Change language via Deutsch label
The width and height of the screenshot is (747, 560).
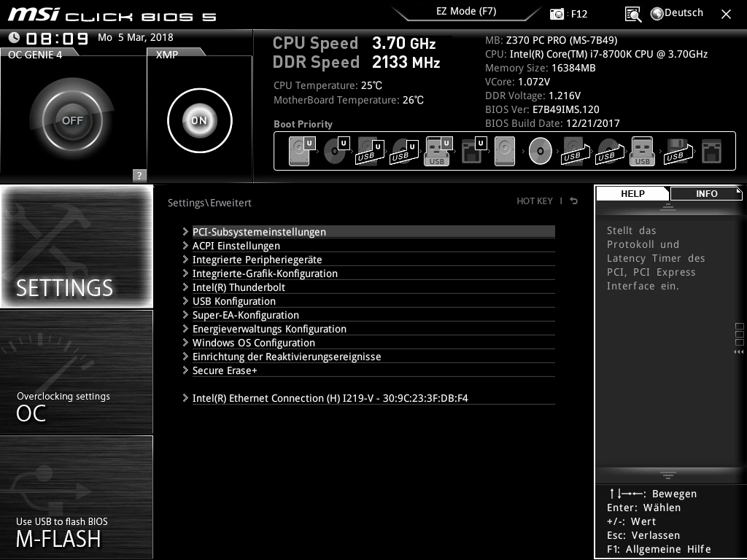tap(684, 13)
